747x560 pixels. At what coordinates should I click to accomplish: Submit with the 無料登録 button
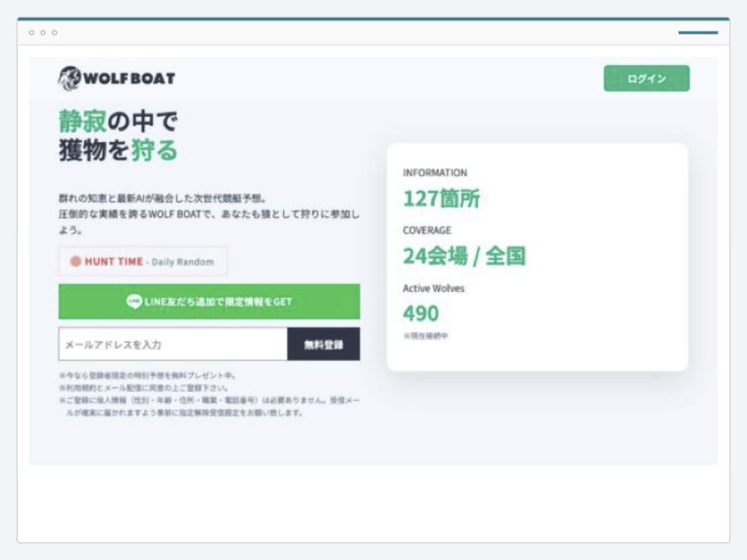pos(324,344)
